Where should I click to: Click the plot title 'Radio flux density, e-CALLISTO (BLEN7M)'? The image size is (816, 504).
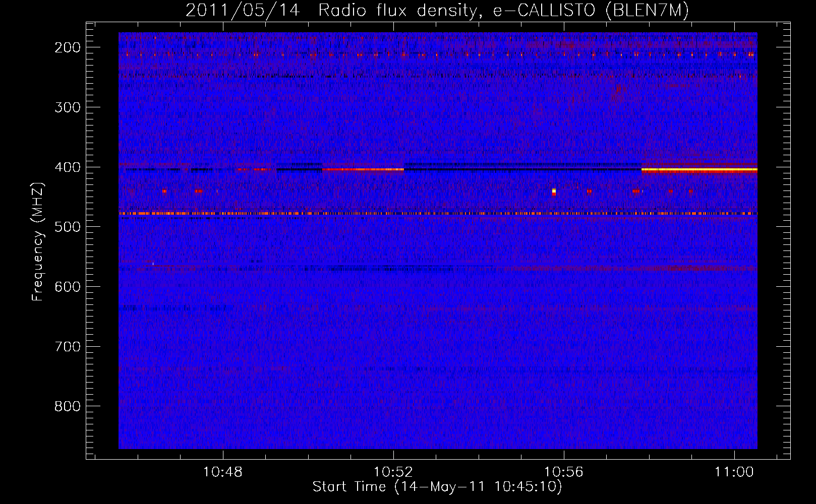[503, 11]
